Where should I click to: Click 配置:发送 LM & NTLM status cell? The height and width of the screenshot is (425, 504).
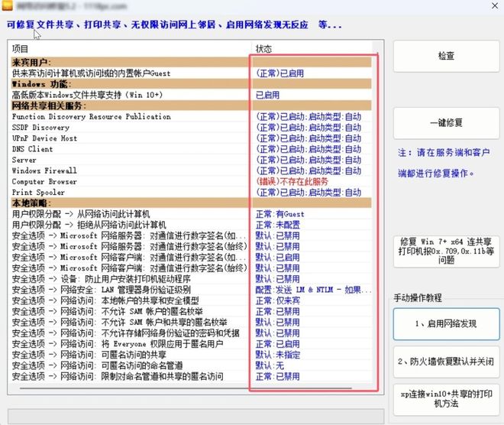point(313,290)
